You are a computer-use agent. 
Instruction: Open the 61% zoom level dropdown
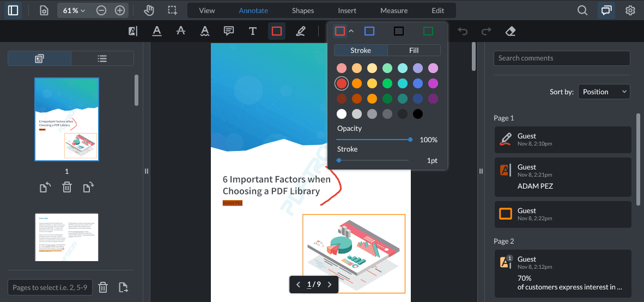[x=74, y=10]
